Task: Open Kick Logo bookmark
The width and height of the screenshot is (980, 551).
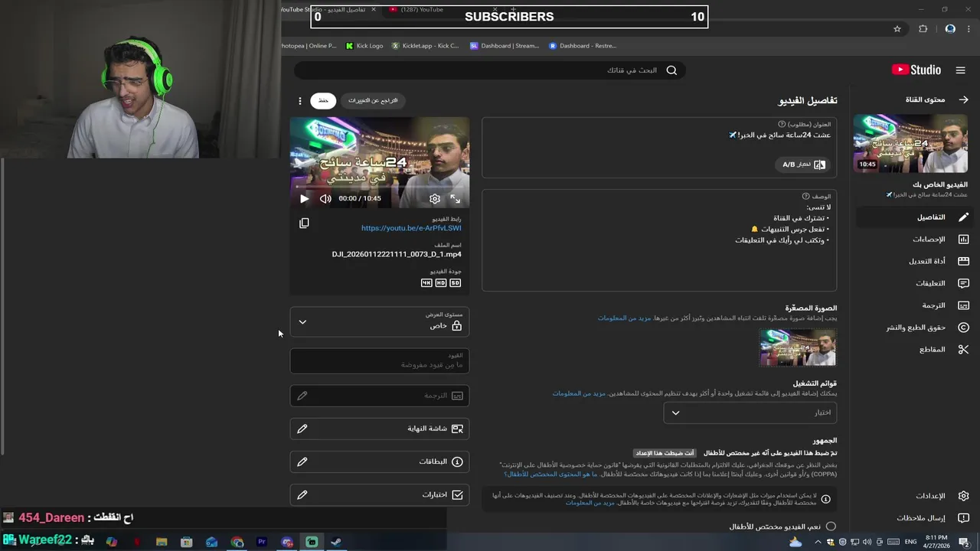Action: tap(364, 46)
